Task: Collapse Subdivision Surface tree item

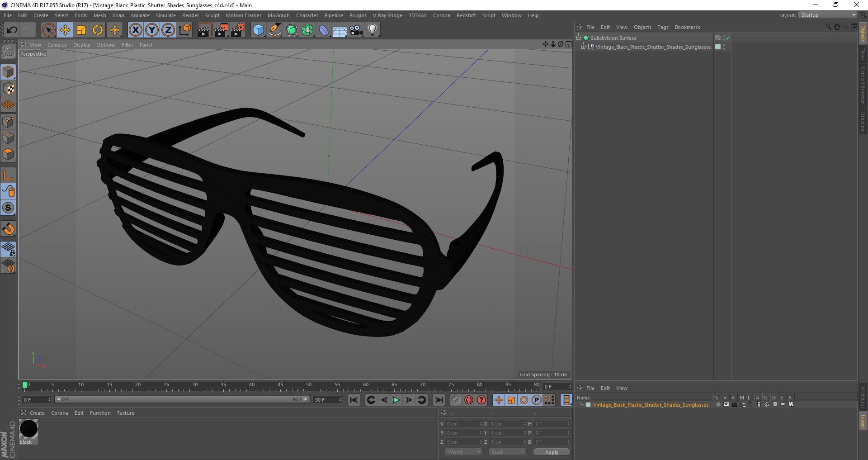Action: tap(578, 38)
